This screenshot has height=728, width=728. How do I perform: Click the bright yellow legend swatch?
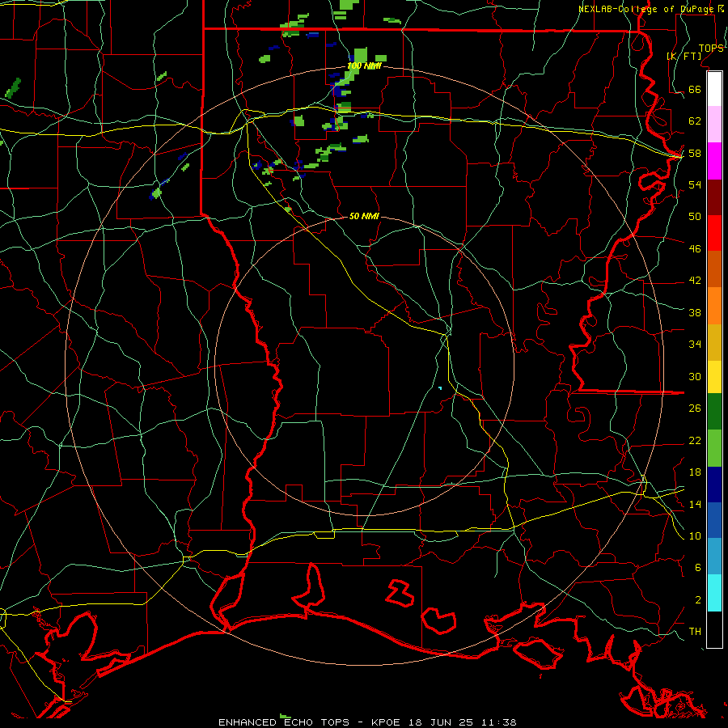[x=714, y=377]
